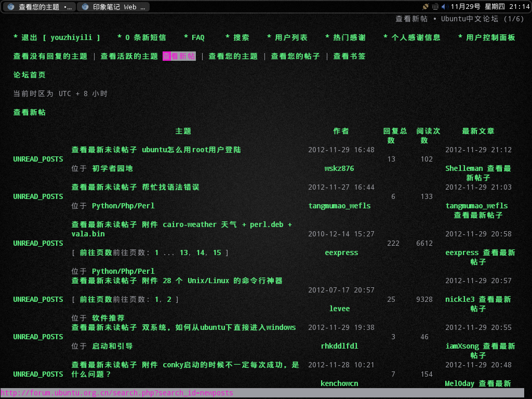Image resolution: width=532 pixels, height=399 pixels.
Task: Go to page 13 of cairo-weather thread
Action: coord(184,253)
